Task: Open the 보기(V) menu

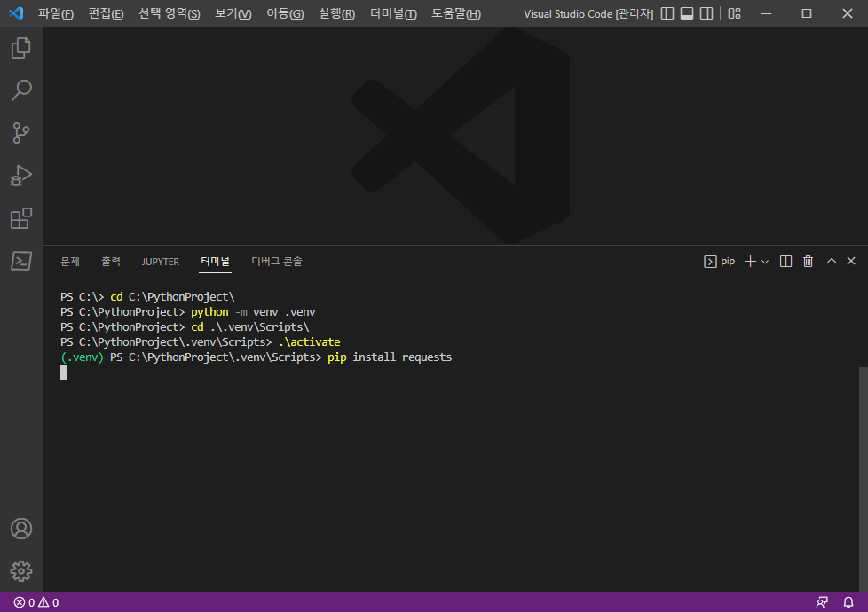Action: point(233,13)
